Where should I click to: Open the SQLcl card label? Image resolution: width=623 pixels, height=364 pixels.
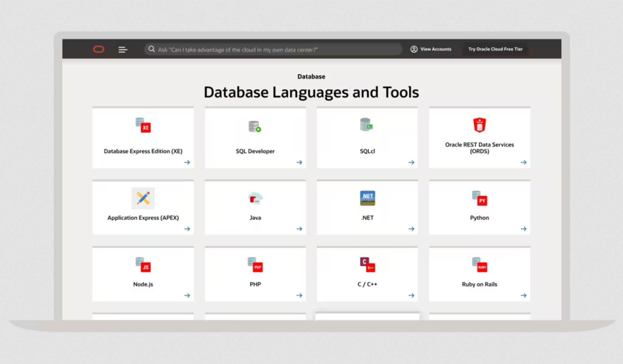click(x=367, y=151)
